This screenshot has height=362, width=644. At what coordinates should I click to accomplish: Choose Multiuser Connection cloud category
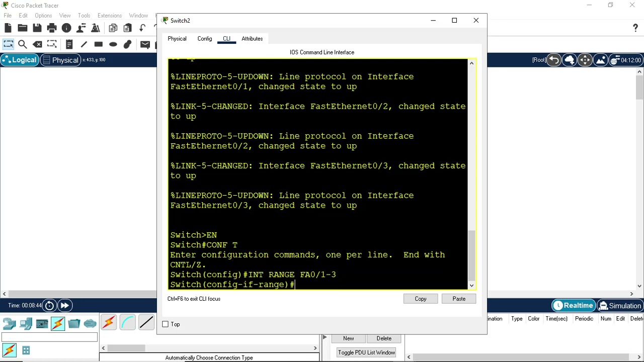pos(90,324)
